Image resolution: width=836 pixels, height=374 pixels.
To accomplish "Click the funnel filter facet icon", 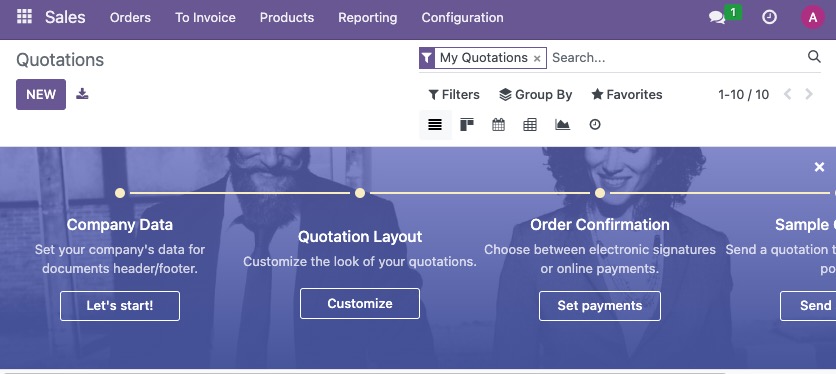I will point(427,58).
